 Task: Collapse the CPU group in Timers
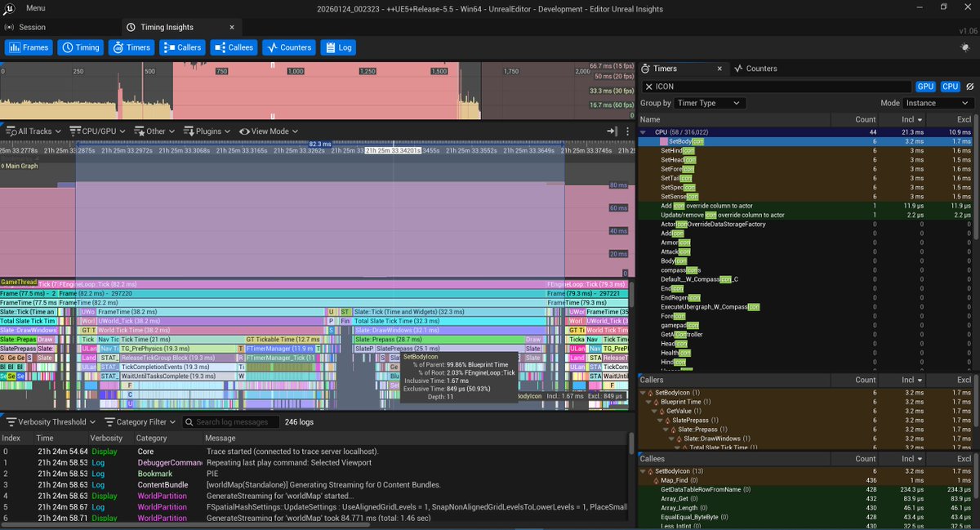pos(643,132)
